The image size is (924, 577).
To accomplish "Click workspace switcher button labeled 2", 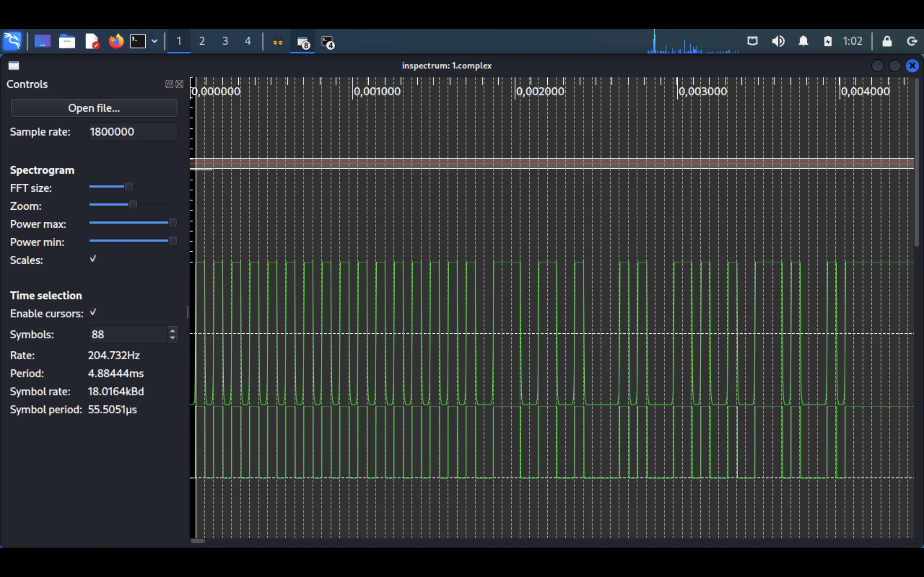I will (x=201, y=41).
